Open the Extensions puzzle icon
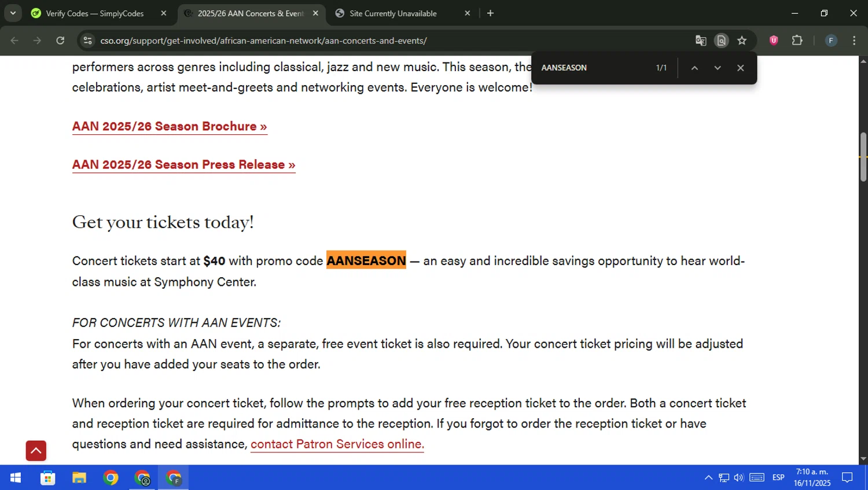Screen dimensions: 868x490 (797, 40)
